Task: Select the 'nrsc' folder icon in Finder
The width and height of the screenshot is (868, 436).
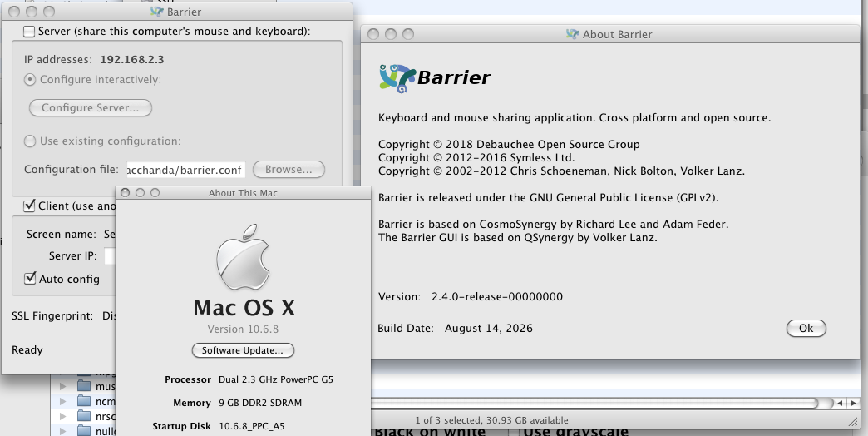Action: click(84, 415)
